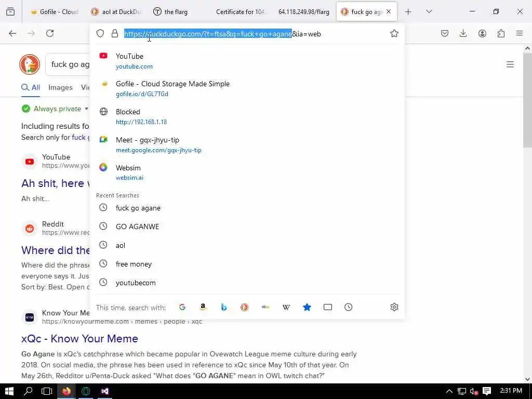Select the Meet gqx-jhyu-tip suggestion
Image resolution: width=532 pixels, height=399 pixels.
248,144
